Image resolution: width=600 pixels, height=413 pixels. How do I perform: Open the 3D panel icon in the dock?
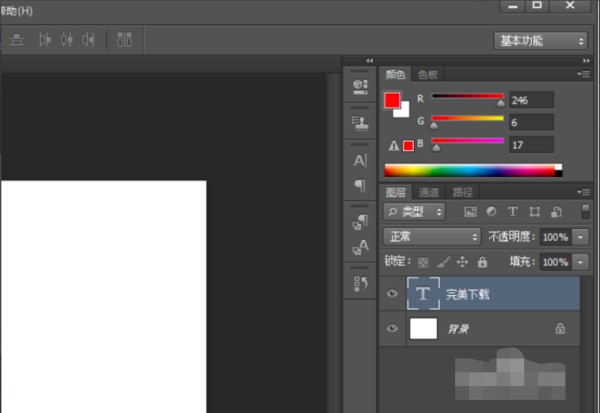pos(360,87)
